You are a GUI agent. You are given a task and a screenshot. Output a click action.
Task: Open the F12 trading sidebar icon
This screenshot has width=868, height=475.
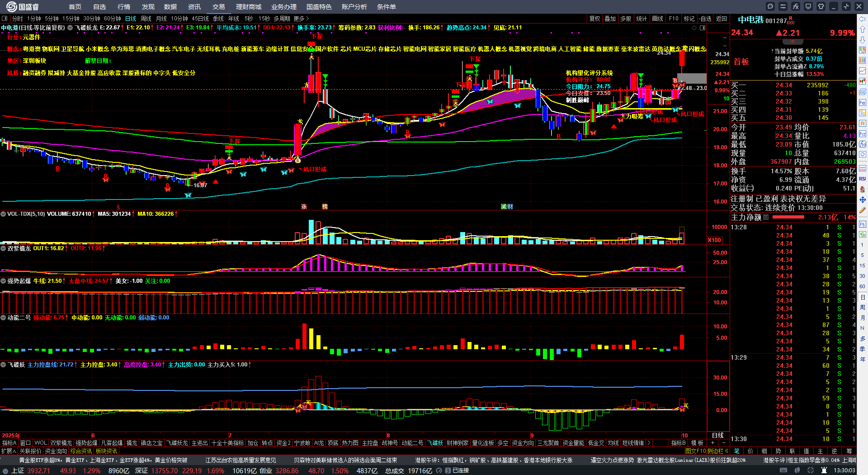point(863,134)
